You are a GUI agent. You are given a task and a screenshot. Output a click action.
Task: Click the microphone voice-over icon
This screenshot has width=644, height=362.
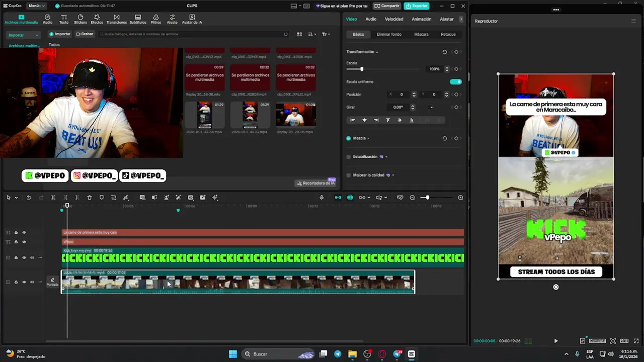tap(321, 198)
